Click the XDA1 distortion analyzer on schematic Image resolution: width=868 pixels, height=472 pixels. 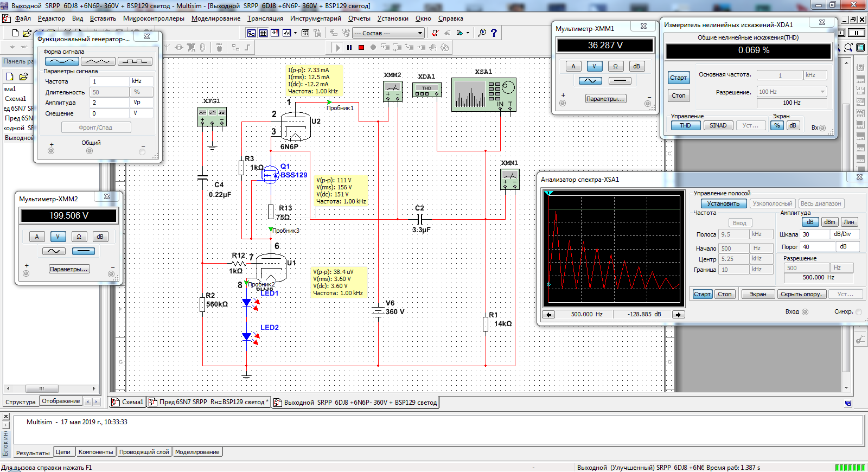pos(427,90)
